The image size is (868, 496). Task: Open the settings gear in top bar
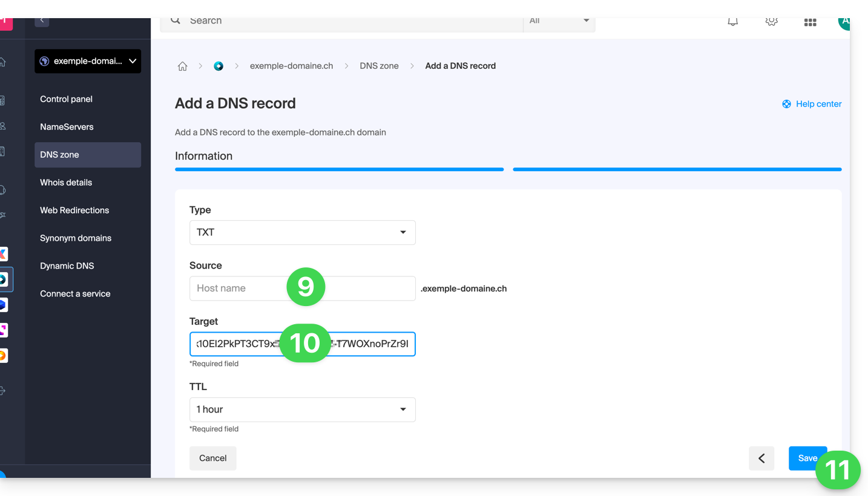pos(771,22)
